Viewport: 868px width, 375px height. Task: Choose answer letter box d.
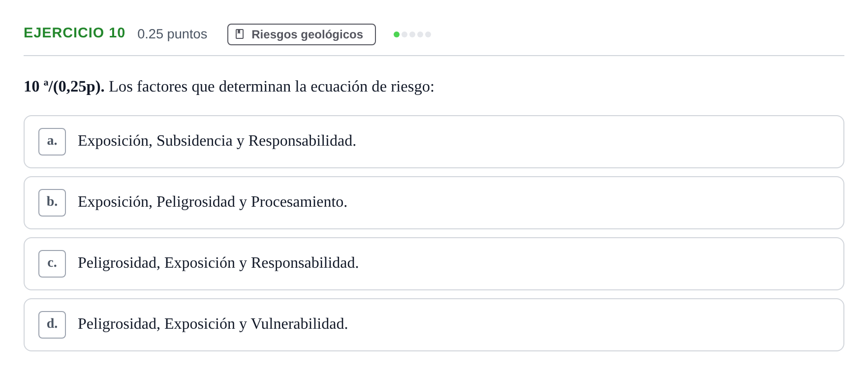pyautogui.click(x=52, y=325)
